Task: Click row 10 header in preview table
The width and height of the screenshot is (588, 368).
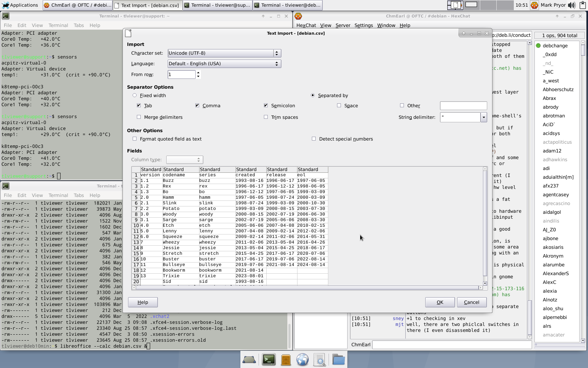Action: click(x=136, y=225)
